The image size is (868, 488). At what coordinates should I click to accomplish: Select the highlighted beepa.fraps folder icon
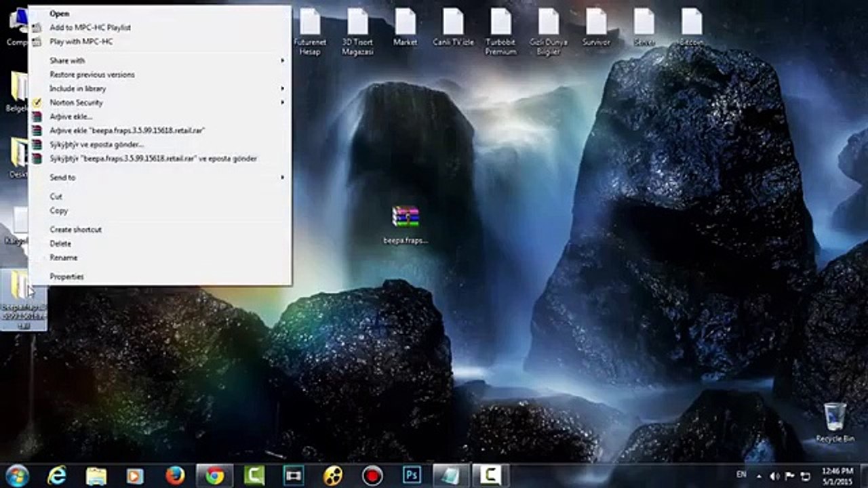pos(24,300)
